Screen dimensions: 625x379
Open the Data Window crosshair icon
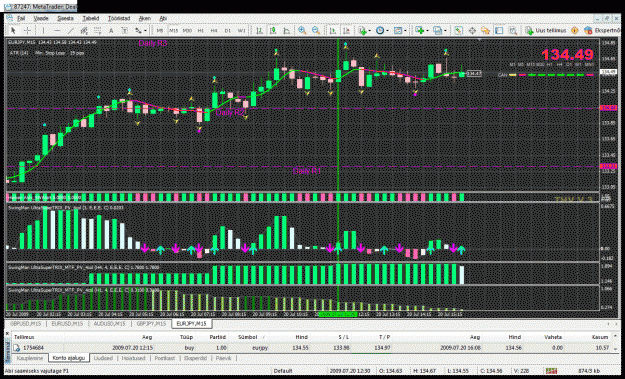[472, 30]
